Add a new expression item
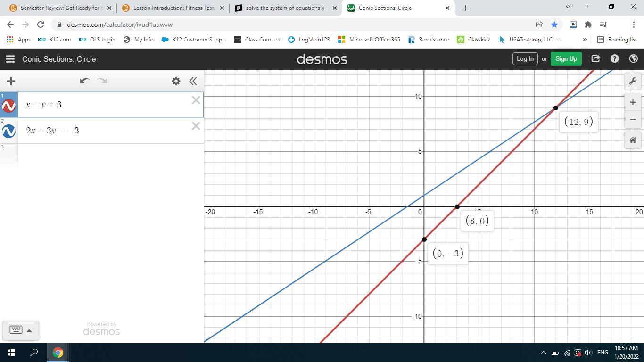The image size is (644, 362). pyautogui.click(x=11, y=81)
